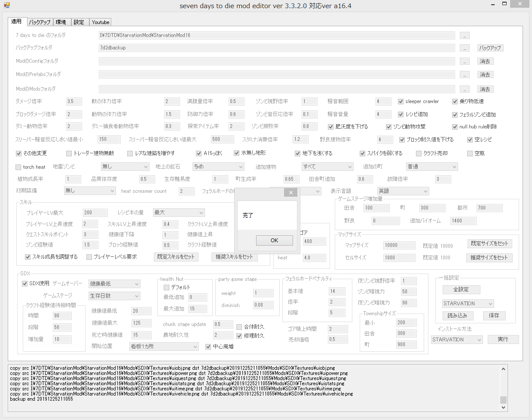Click the 保存 button
Image resolution: width=532 pixels, height=420 pixels.
(494, 316)
